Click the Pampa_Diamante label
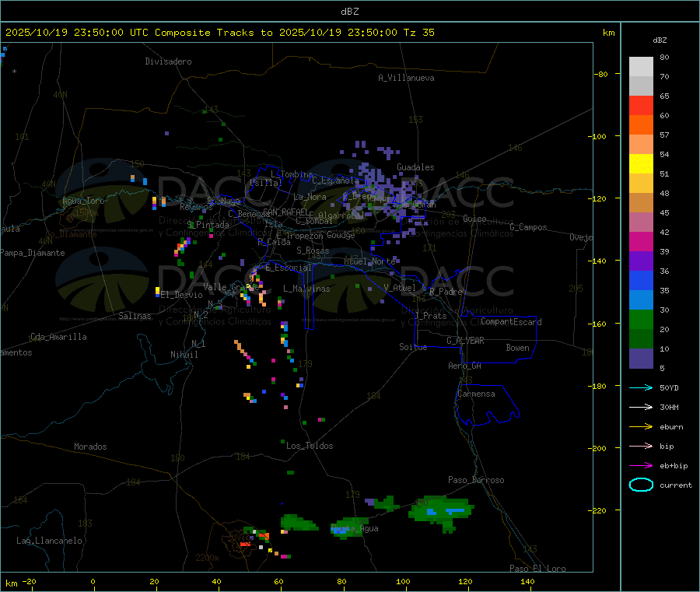700x592 pixels. 33,253
